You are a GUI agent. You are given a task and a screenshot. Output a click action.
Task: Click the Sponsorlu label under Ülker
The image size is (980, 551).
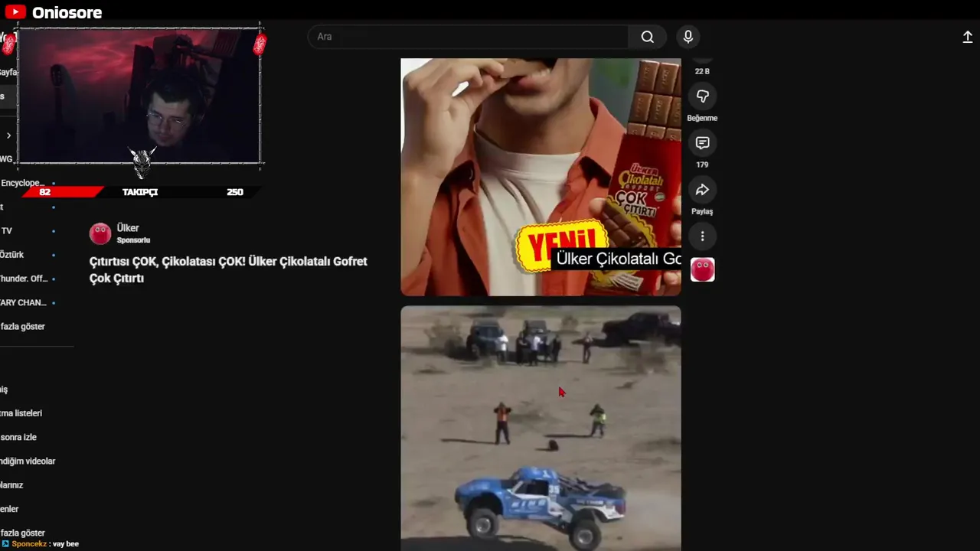coord(133,240)
